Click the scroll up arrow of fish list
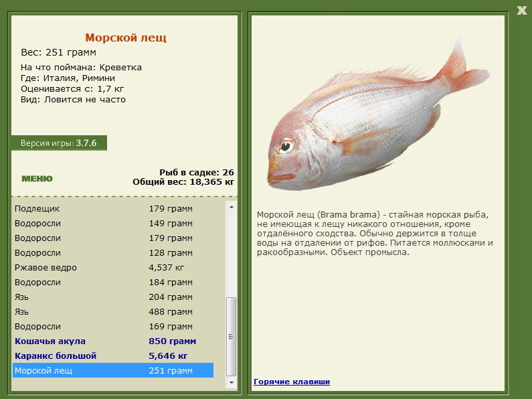The image size is (532, 399). click(x=232, y=207)
